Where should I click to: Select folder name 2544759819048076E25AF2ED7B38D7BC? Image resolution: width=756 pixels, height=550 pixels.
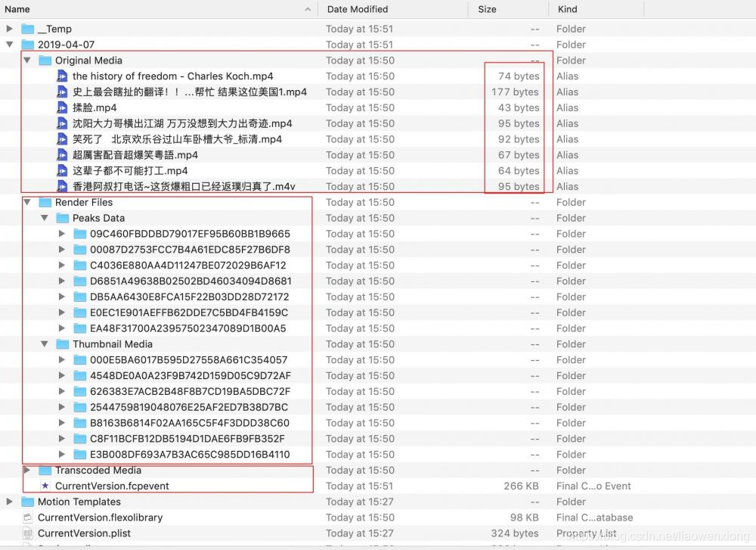point(189,407)
